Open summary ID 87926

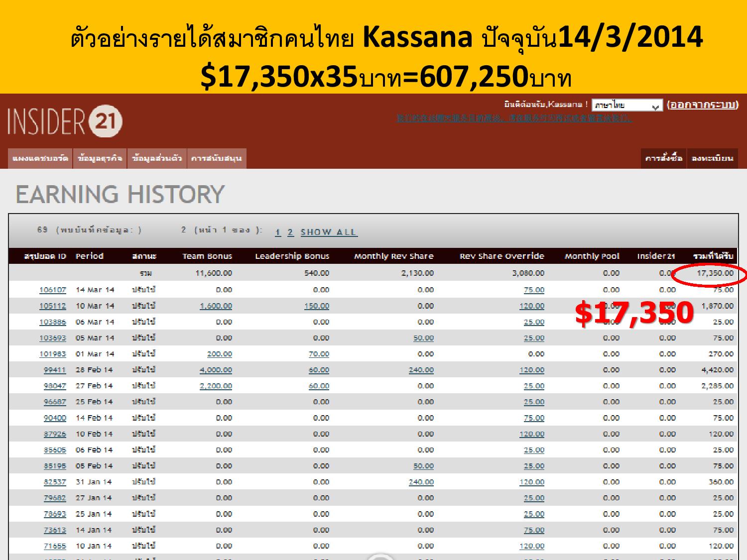tap(55, 434)
